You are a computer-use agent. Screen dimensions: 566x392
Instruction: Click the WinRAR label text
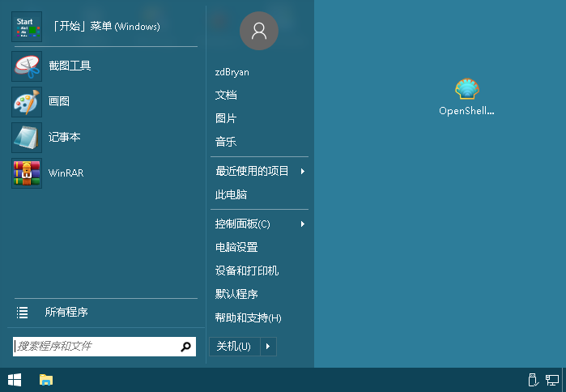tap(66, 173)
